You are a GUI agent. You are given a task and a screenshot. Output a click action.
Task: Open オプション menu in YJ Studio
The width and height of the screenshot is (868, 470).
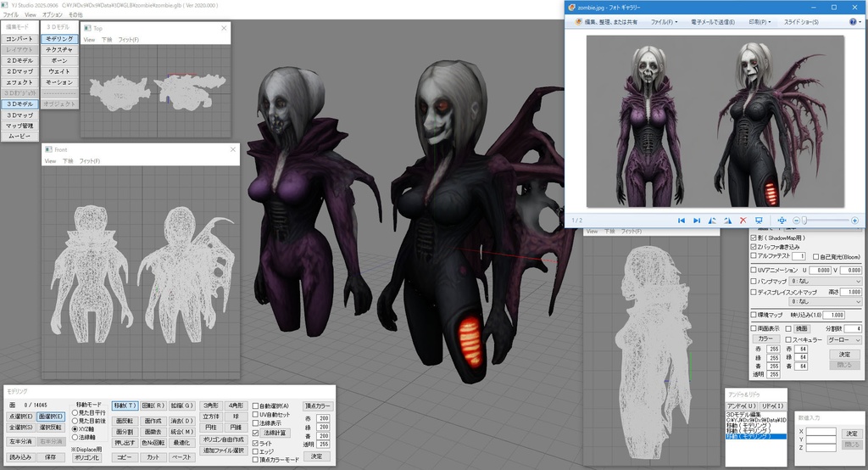pyautogui.click(x=53, y=14)
